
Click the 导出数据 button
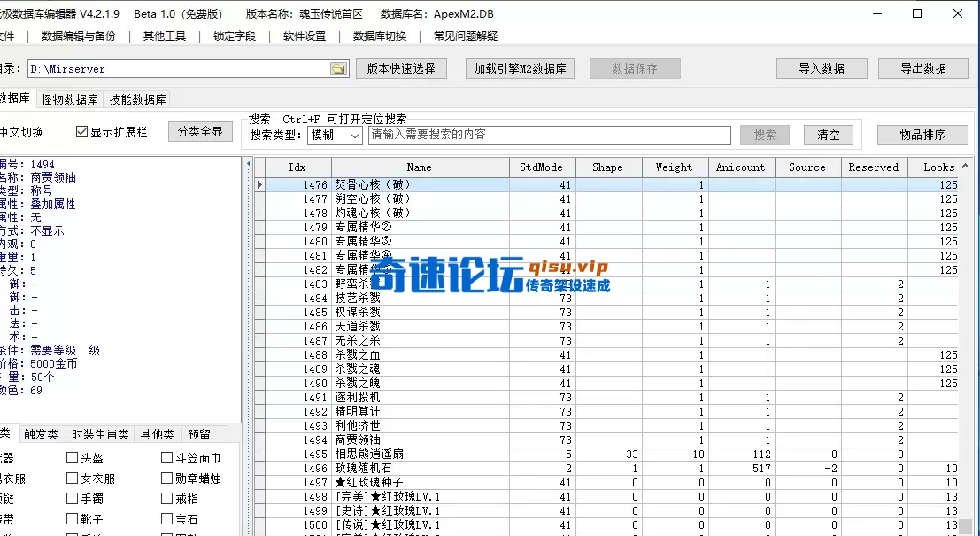tap(923, 67)
